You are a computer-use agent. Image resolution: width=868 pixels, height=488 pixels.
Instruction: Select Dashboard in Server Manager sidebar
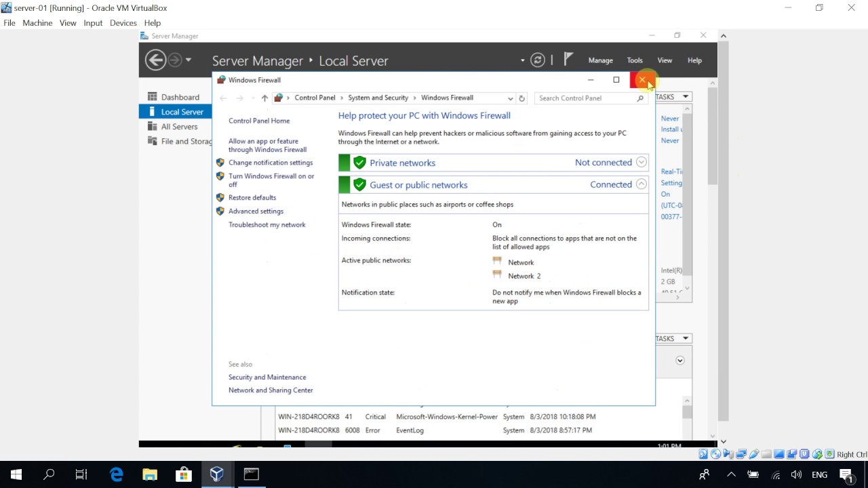175,97
